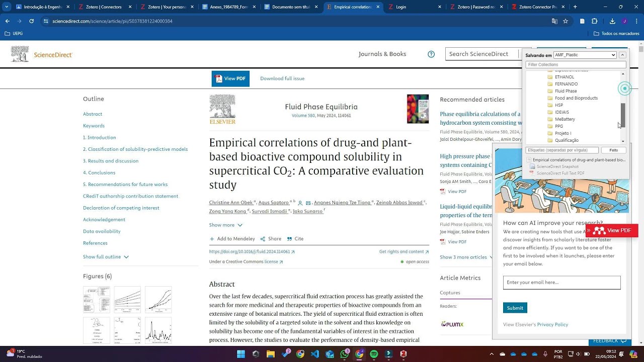Open the 'Salvando em' collection dropdown
Image resolution: width=644 pixels, height=362 pixels.
585,55
